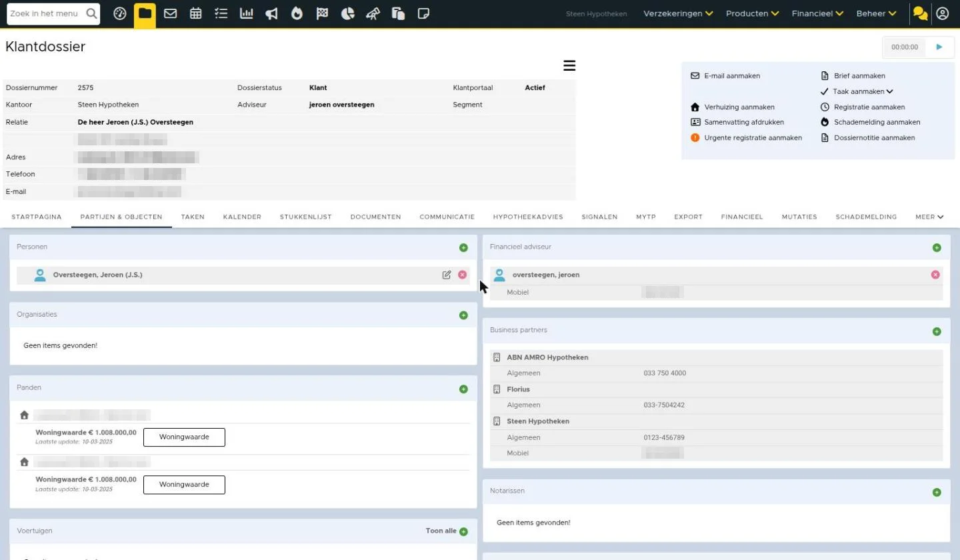Open the dashboard gauge icon in top toolbar
The width and height of the screenshot is (960, 560).
pos(120,13)
